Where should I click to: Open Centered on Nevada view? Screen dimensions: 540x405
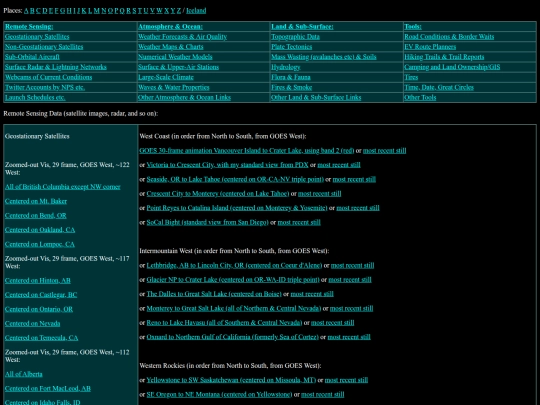click(32, 323)
